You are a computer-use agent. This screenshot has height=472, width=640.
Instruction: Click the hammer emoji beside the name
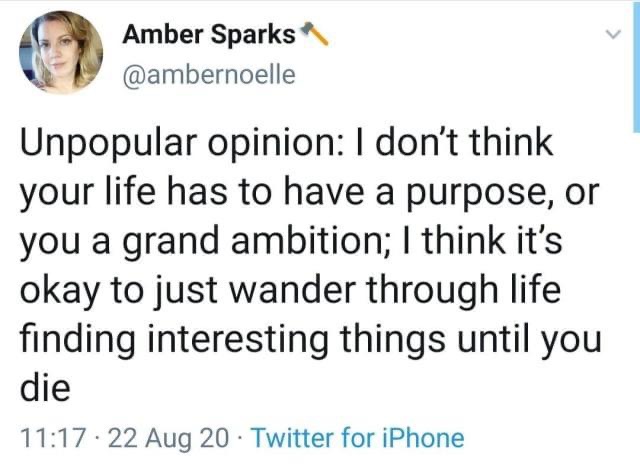(316, 37)
